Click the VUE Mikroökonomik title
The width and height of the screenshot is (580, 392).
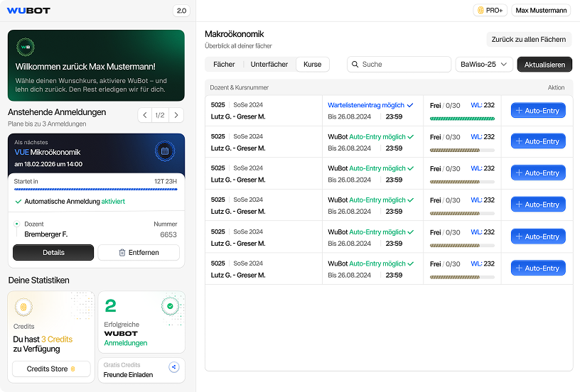click(48, 152)
